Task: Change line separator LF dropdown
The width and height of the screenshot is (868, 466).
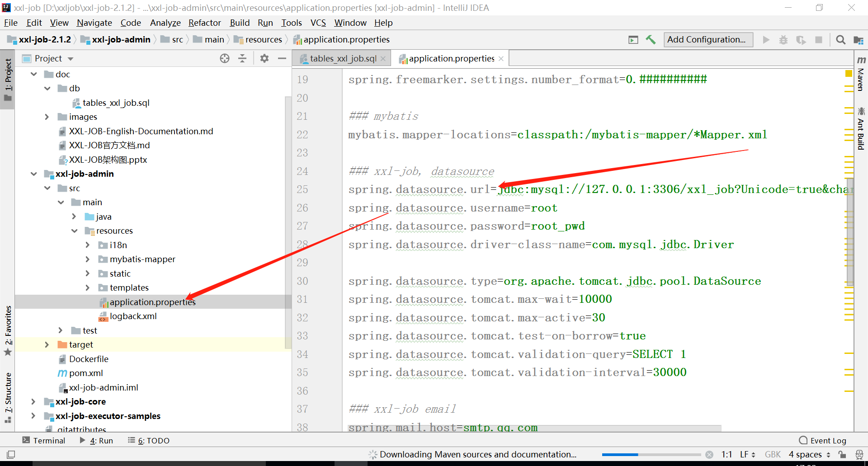Action: [x=748, y=455]
